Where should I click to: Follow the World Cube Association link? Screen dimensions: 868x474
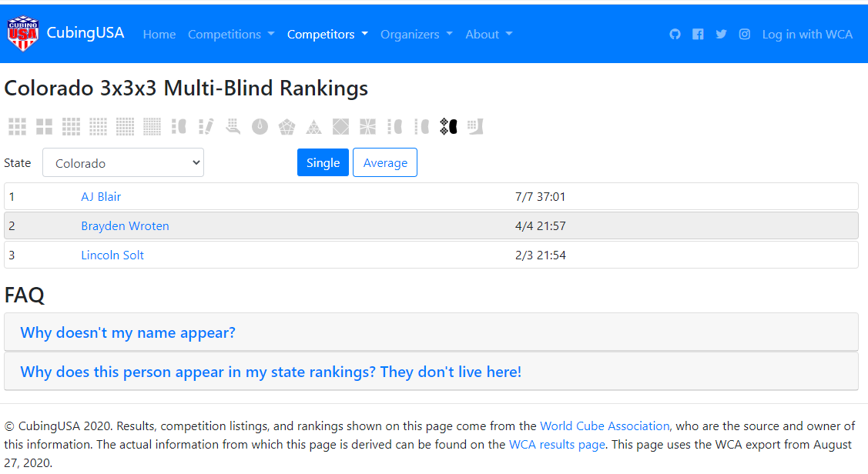(605, 426)
